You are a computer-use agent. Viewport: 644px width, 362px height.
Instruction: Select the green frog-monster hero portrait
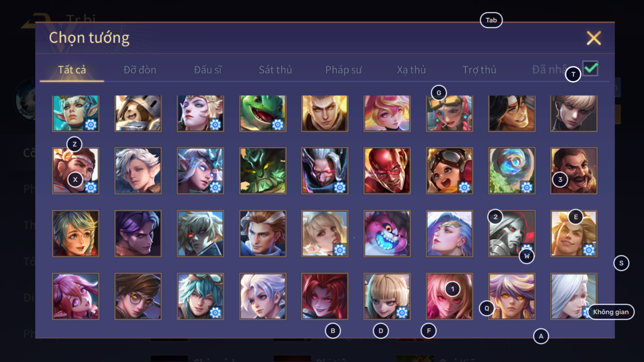(263, 113)
